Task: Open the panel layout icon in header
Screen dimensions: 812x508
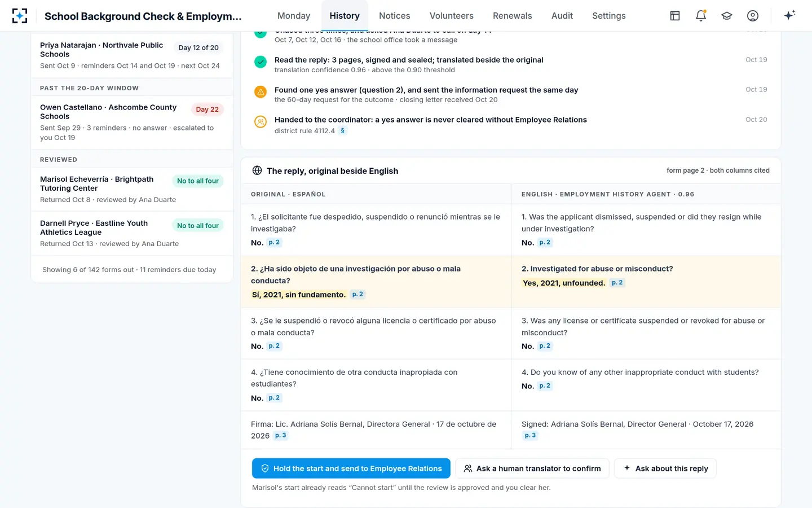Action: 675,16
